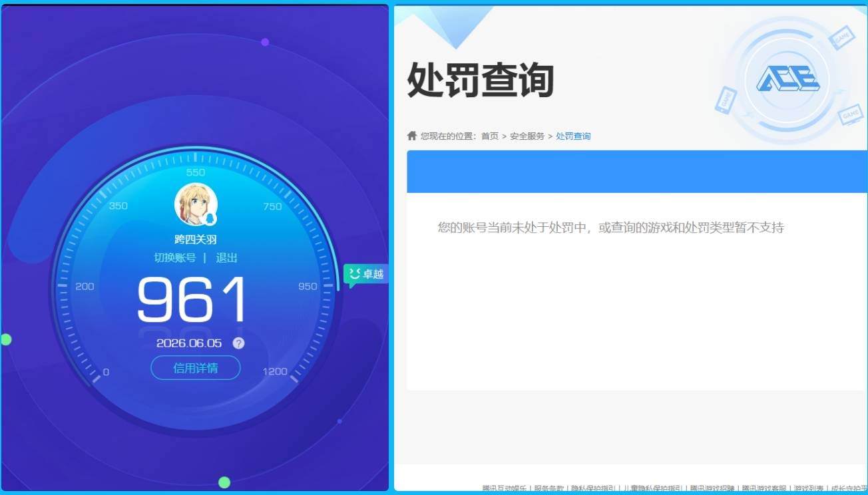868x495 pixels.
Task: Click the 350 mark on the gauge
Action: pos(118,206)
